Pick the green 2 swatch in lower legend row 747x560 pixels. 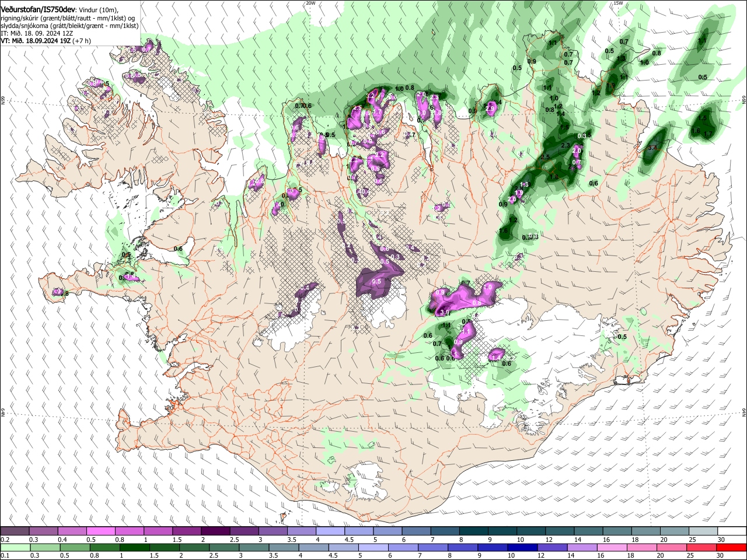194,547
